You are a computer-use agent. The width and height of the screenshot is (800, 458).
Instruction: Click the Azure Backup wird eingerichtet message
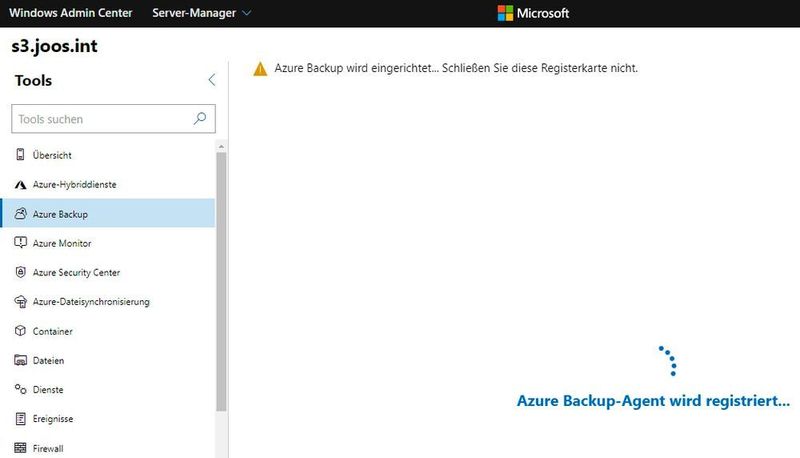pyautogui.click(x=456, y=68)
